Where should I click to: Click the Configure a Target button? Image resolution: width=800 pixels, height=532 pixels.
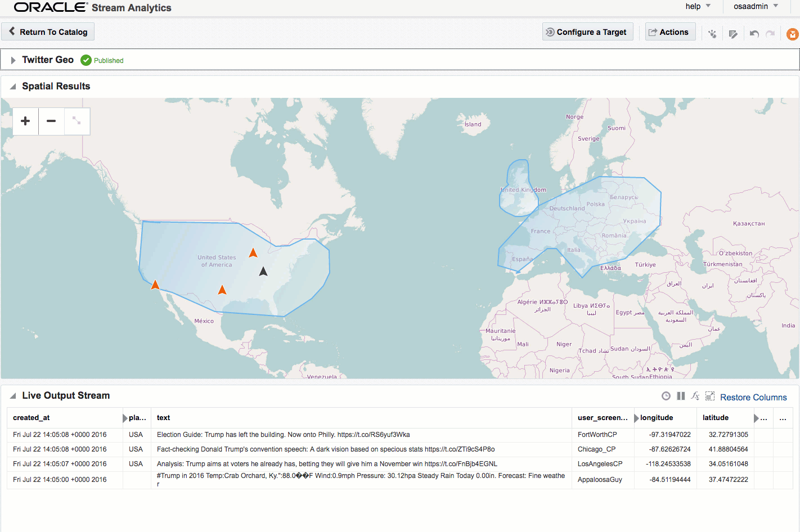pyautogui.click(x=587, y=32)
